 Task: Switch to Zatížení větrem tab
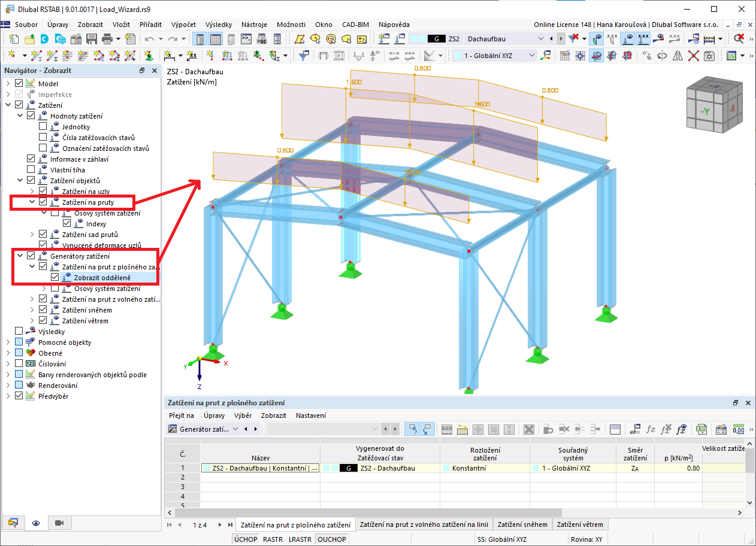point(580,524)
